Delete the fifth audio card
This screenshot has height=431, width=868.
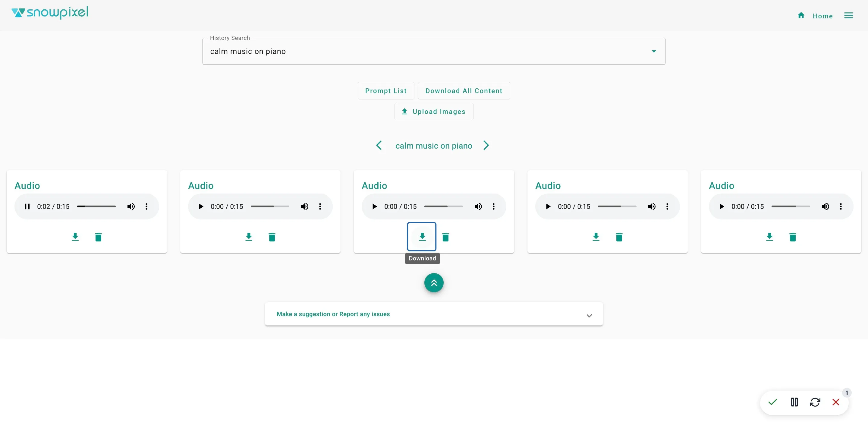(x=793, y=237)
